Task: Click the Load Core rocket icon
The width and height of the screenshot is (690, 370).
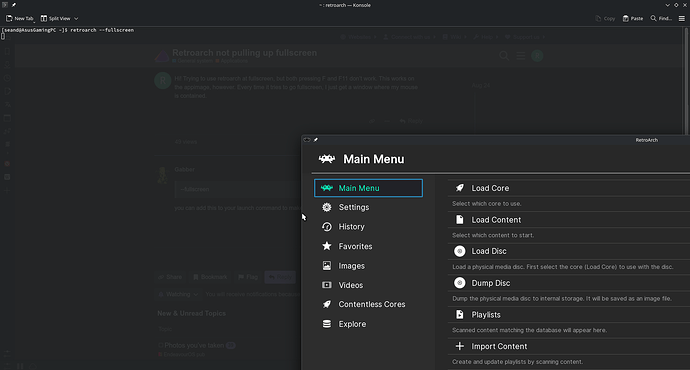Action: tap(459, 188)
